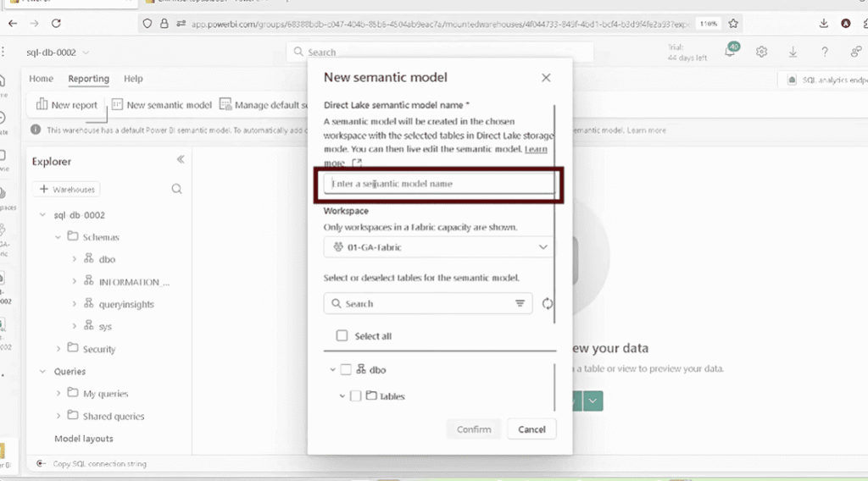Click the Cancel button
The image size is (868, 481).
click(531, 429)
